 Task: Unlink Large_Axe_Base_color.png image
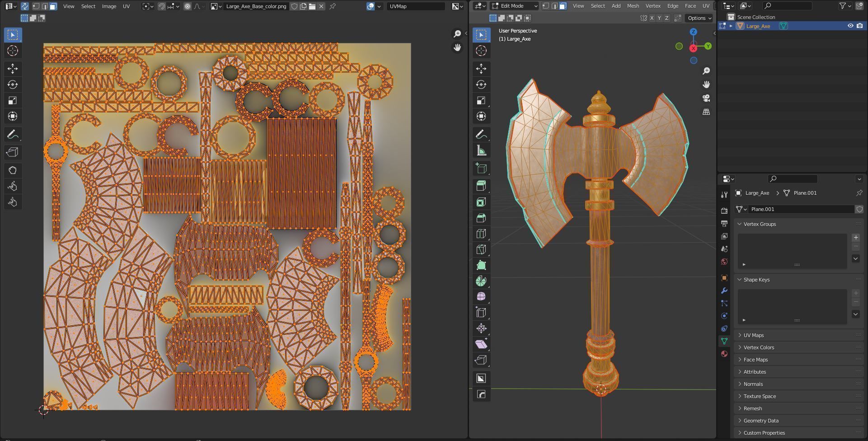(321, 6)
